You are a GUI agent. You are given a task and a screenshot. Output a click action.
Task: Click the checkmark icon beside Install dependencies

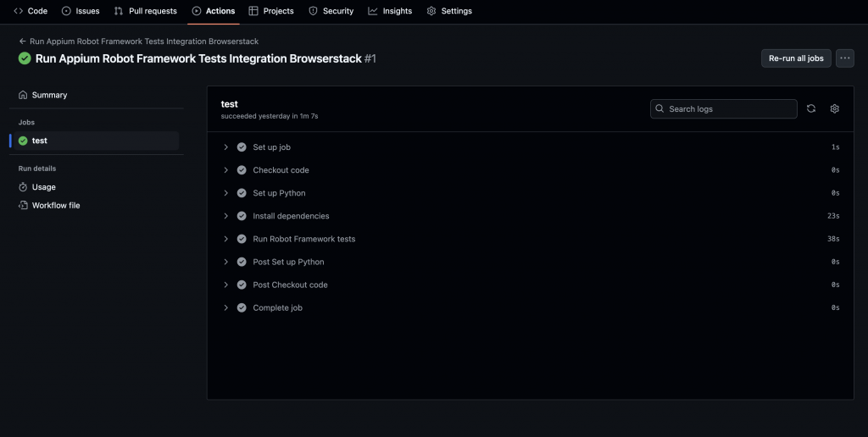point(242,216)
